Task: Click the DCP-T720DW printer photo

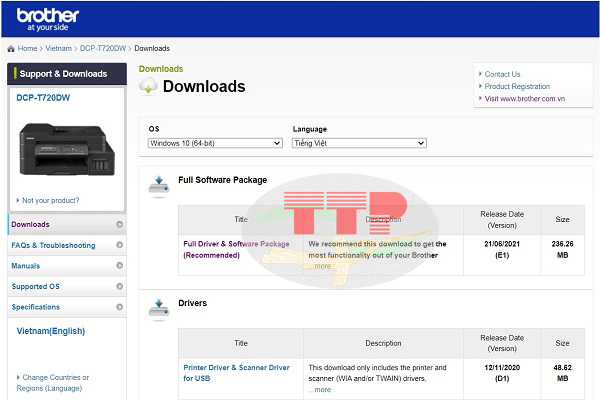Action: (67, 149)
